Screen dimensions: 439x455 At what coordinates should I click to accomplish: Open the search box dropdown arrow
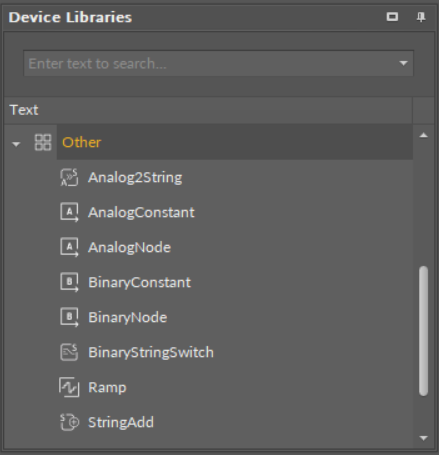[x=403, y=63]
